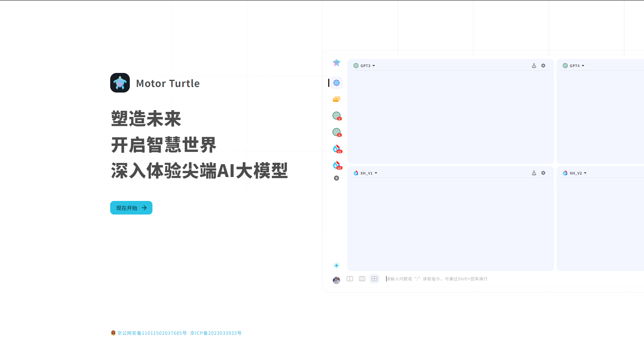This screenshot has width=644, height=339.
Task: Switch to the two-column layout icon
Action: (350, 279)
